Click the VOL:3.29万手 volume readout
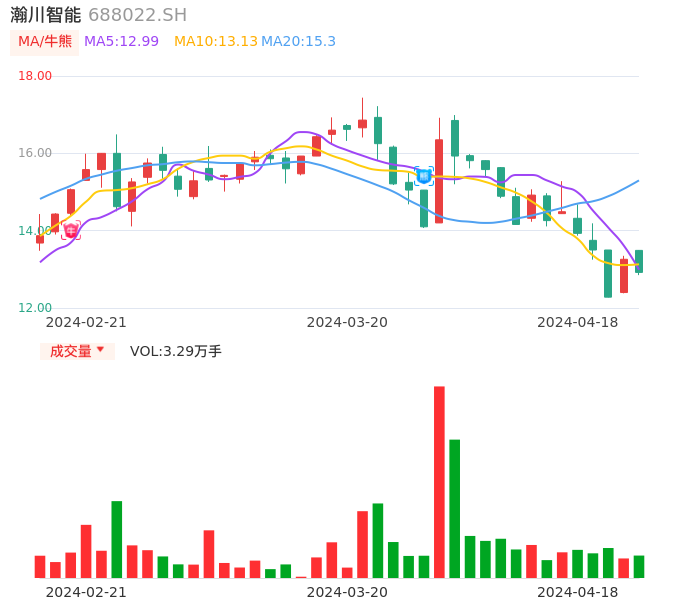 pyautogui.click(x=175, y=351)
